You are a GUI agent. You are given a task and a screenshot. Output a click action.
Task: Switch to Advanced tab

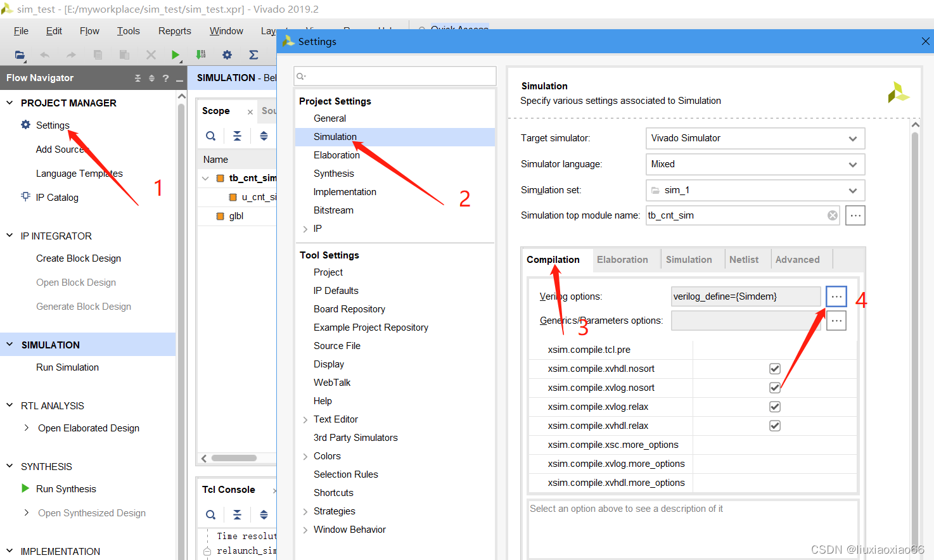(x=797, y=260)
